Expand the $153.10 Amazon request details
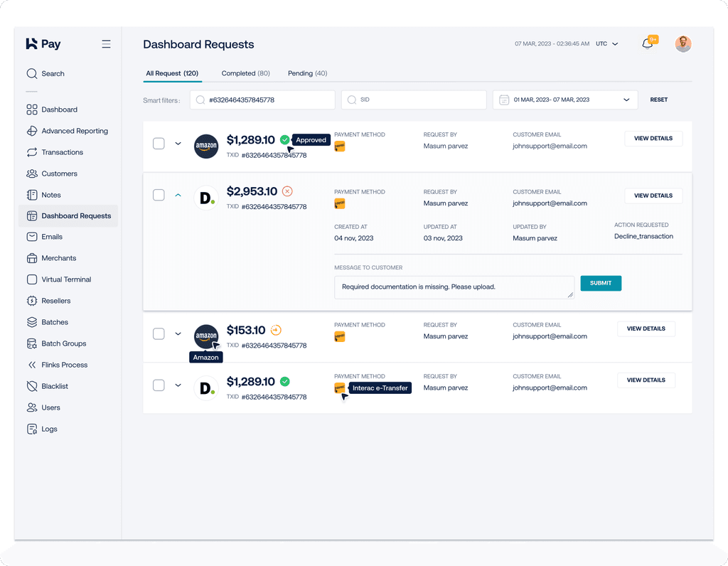 [x=178, y=333]
